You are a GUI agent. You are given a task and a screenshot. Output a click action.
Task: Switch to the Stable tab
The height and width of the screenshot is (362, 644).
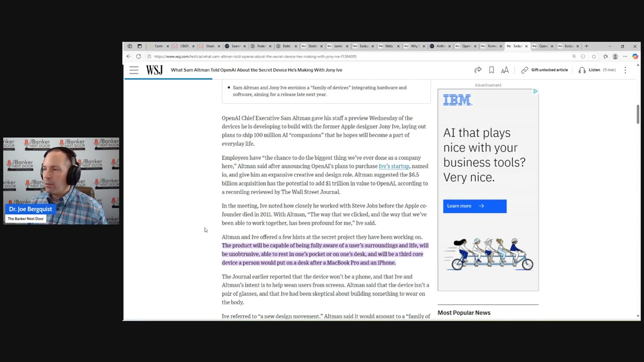(312, 46)
